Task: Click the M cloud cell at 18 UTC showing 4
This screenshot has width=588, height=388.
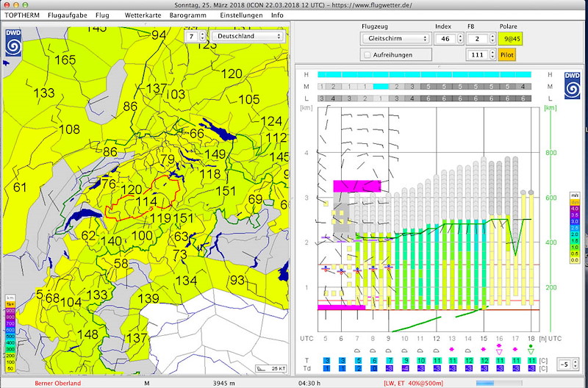Action: [x=523, y=87]
